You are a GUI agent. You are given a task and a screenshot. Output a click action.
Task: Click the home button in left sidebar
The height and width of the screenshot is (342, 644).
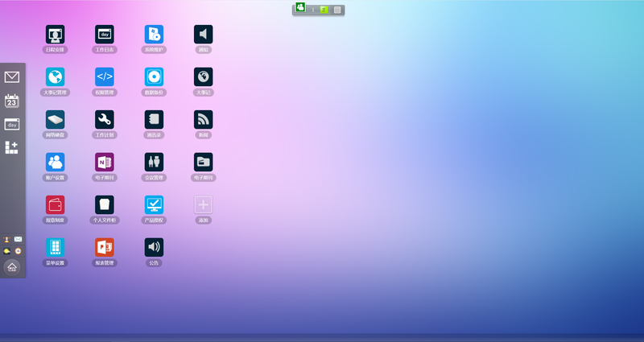pyautogui.click(x=12, y=266)
